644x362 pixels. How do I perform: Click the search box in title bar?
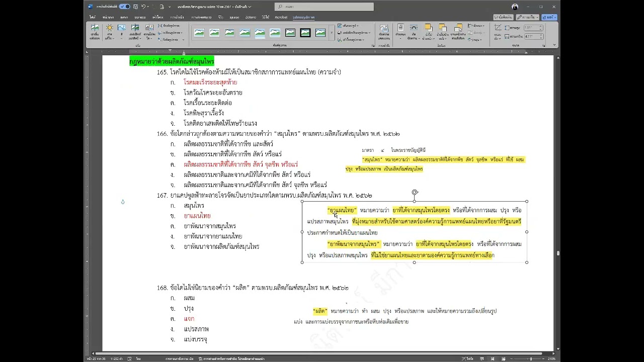click(325, 7)
